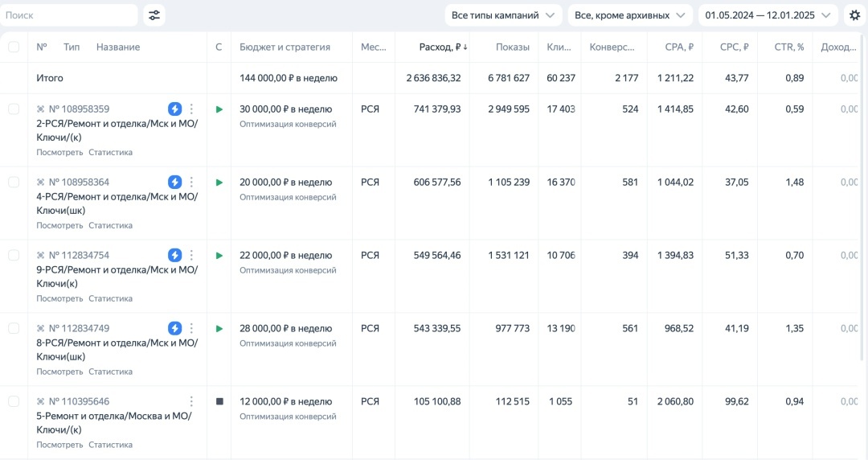Open table settings gear icon

click(855, 15)
